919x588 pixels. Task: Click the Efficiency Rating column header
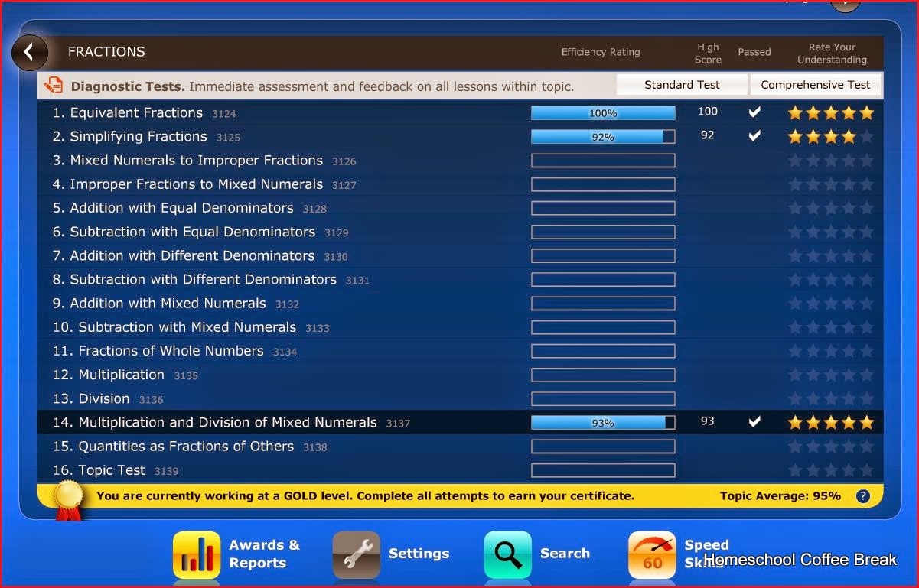[601, 52]
